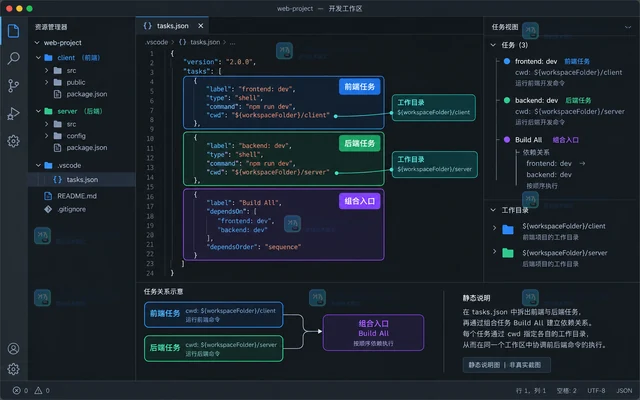Expand ${workspaceFolder}/server working directory row
Screen dimensions: 640x400
click(494, 251)
